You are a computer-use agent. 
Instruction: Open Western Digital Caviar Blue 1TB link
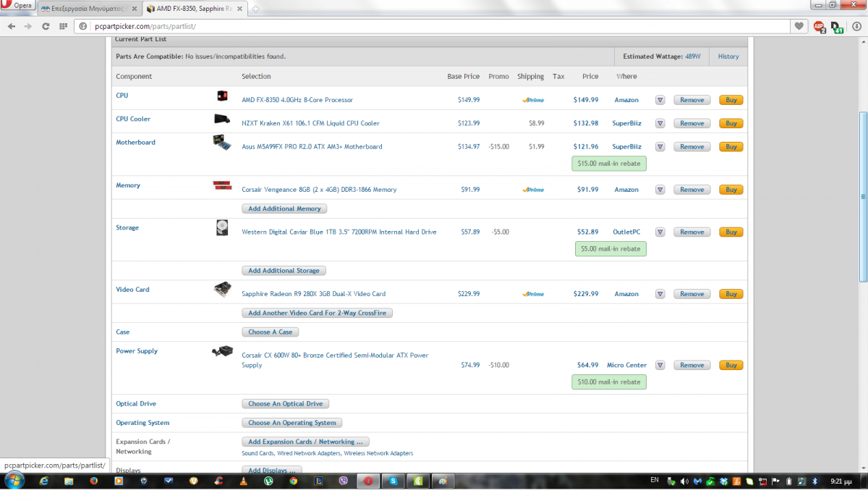339,232
